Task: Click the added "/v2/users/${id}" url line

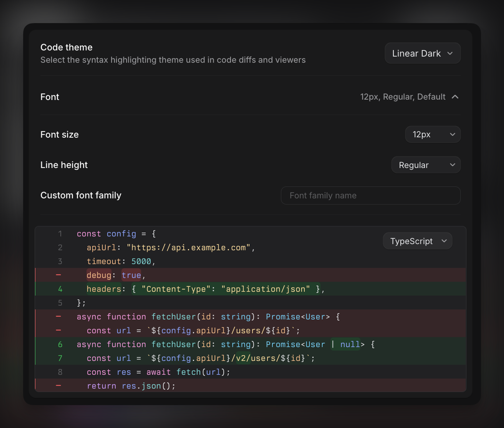Action: [250, 358]
